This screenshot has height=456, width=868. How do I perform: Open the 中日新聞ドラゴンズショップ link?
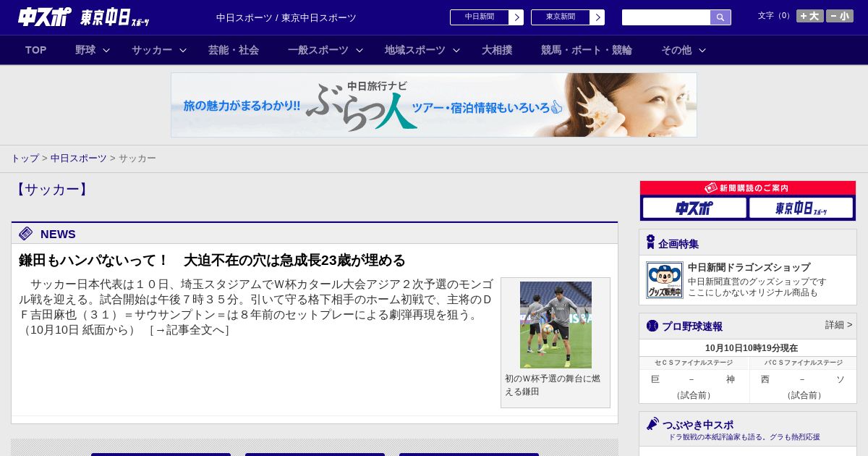749,267
